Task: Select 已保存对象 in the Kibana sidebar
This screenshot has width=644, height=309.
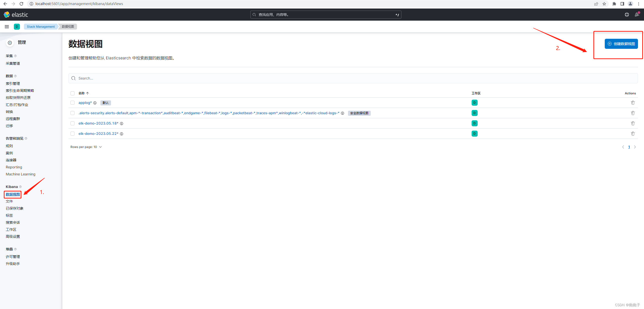Action: pos(14,208)
